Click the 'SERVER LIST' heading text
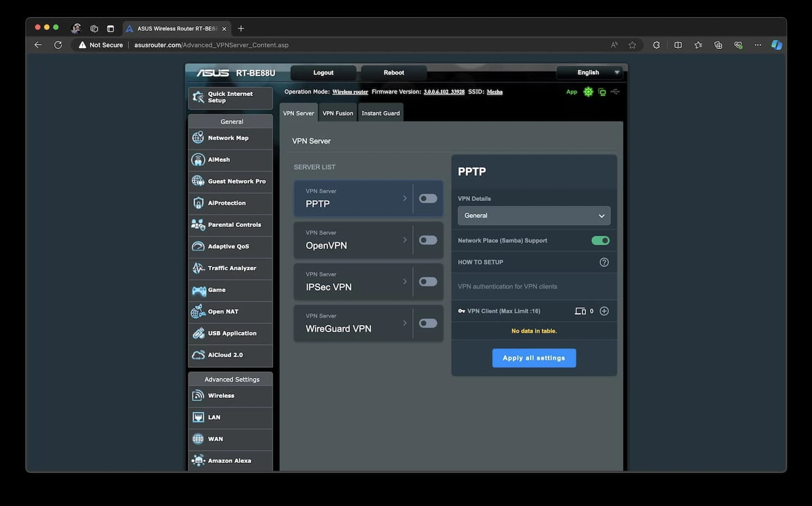Viewport: 812px width, 506px height. 315,167
